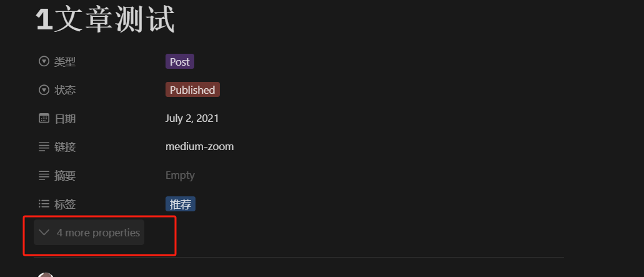The height and width of the screenshot is (277, 644).
Task: Show hidden properties via "4 more properties" text
Action: pos(98,233)
